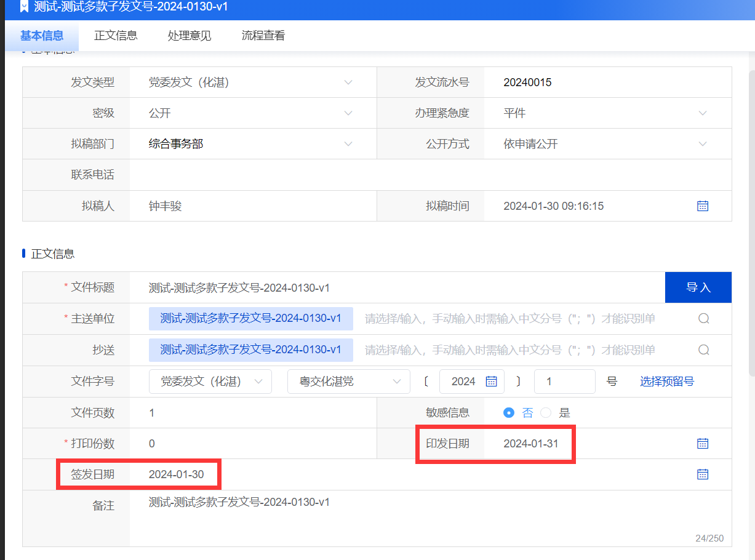
Task: Select 否 for 敏感信息
Action: (x=509, y=413)
